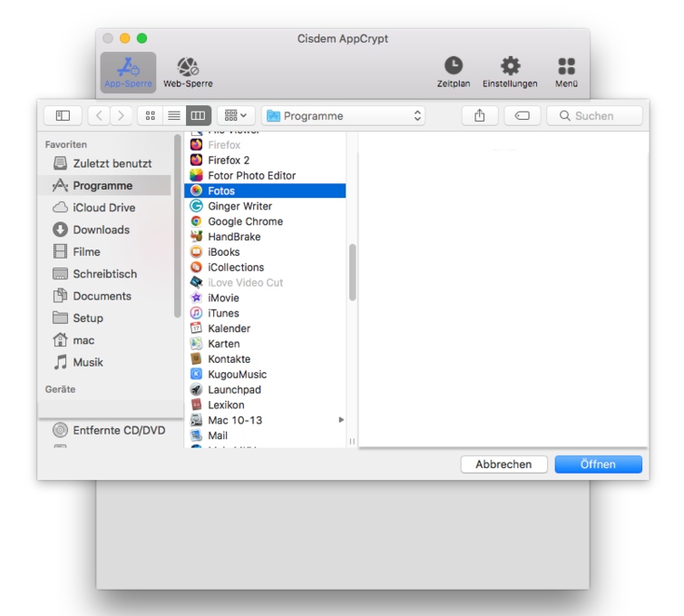Select iCollections app

265,267
